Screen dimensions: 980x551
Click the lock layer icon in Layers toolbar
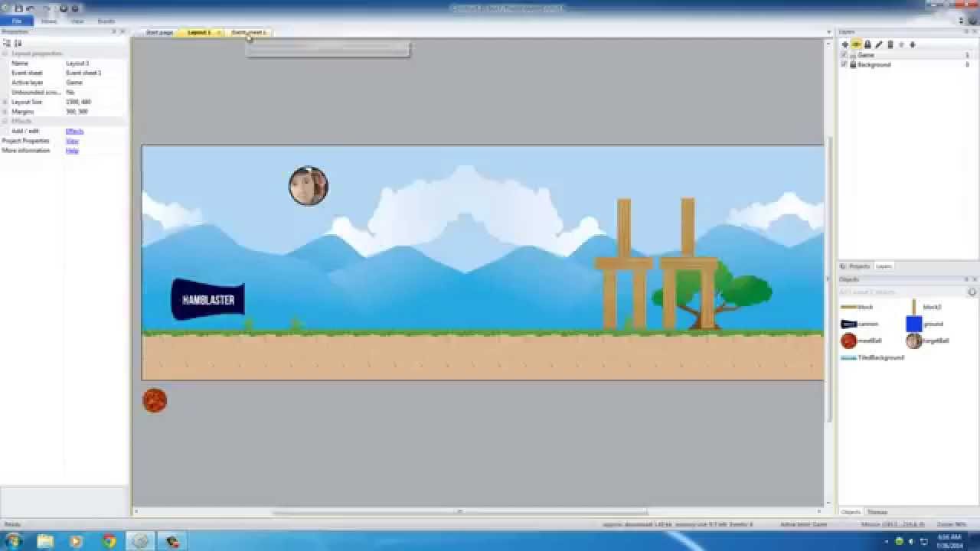[867, 44]
